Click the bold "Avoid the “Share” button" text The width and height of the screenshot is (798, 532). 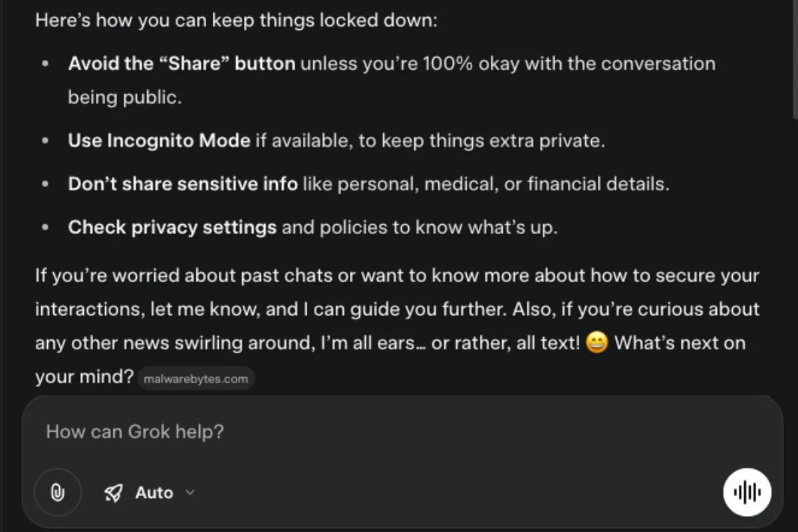[181, 64]
